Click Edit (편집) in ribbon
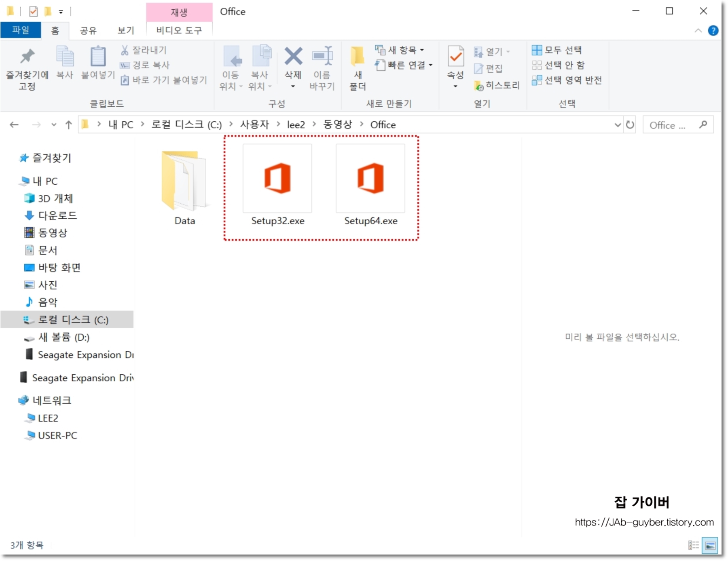 tap(488, 68)
